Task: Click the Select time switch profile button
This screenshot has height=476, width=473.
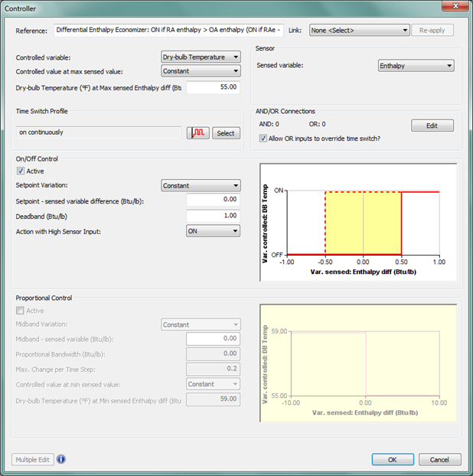Action: (x=226, y=133)
